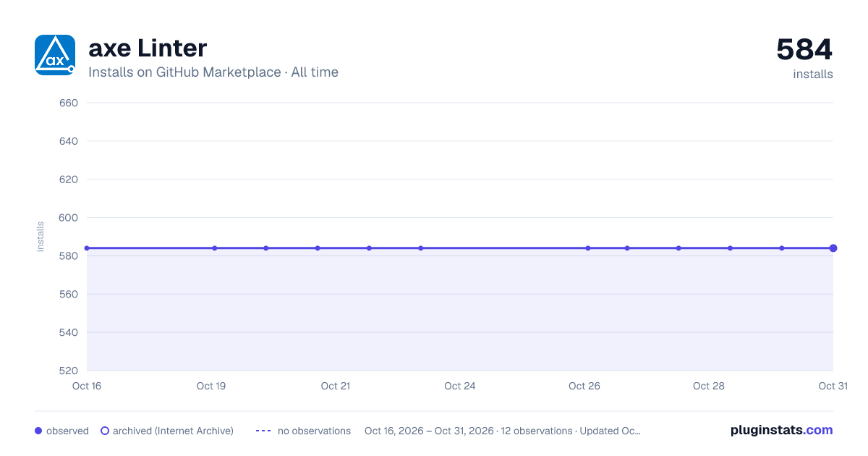Image resolution: width=868 pixels, height=456 pixels.
Task: Click the 'installs' label under 584
Action: pyautogui.click(x=813, y=74)
